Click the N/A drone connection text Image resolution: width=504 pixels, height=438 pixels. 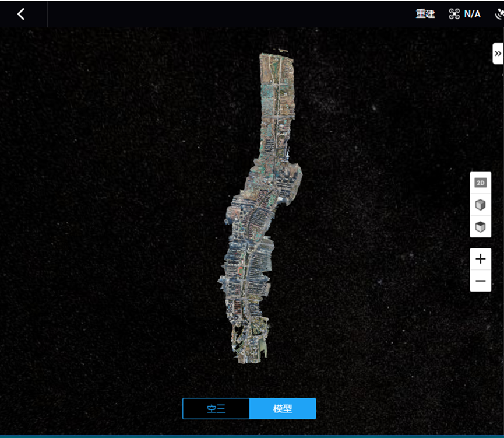click(x=473, y=14)
